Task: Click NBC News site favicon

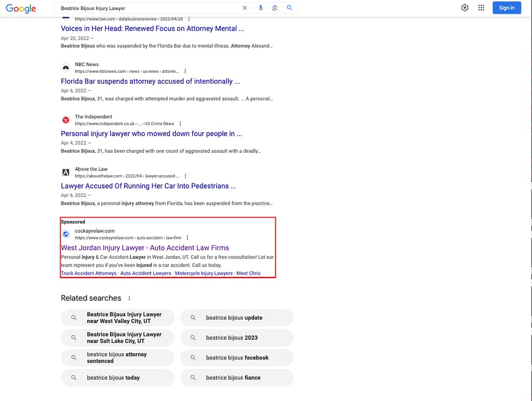Action: (x=66, y=68)
